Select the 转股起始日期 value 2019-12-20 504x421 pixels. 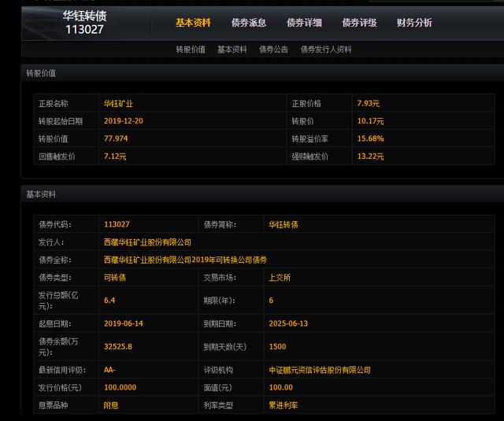[x=124, y=121]
